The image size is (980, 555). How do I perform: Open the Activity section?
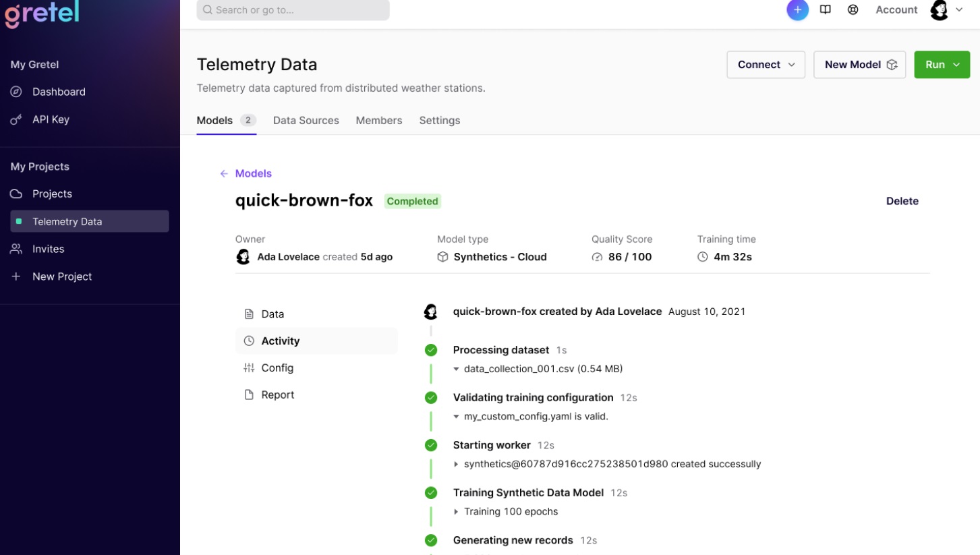316,341
